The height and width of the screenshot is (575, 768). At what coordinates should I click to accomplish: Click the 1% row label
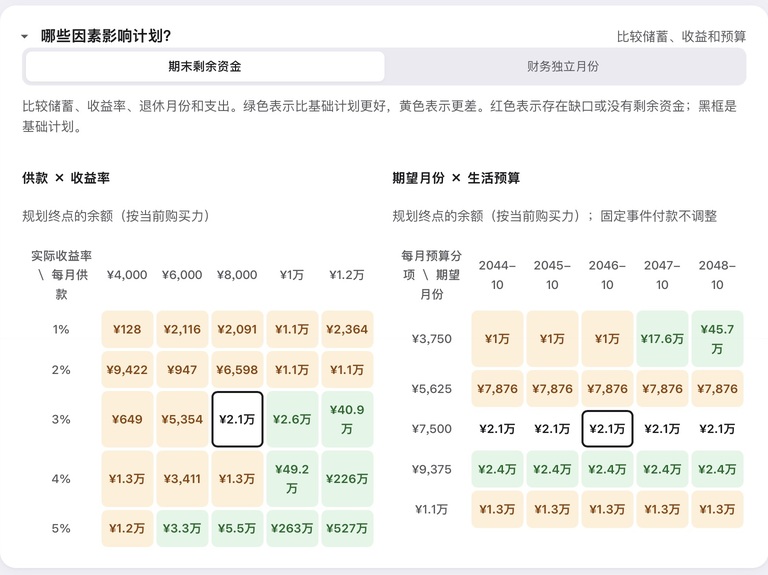click(61, 329)
